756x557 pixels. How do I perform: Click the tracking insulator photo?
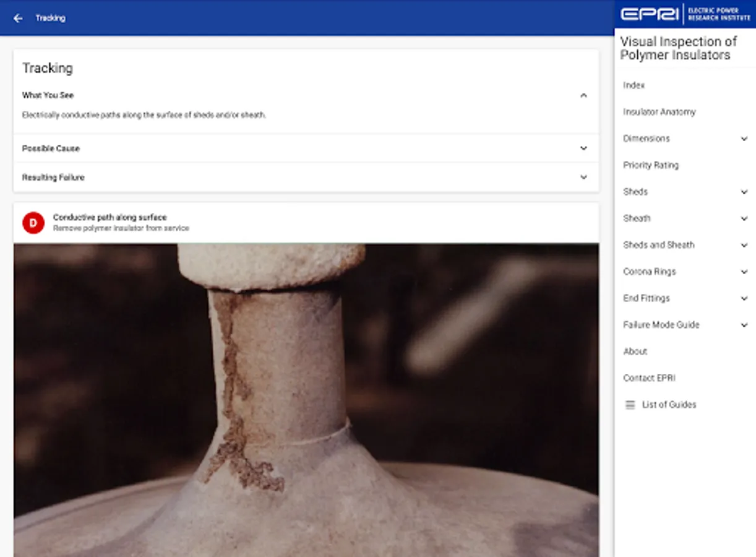click(306, 400)
